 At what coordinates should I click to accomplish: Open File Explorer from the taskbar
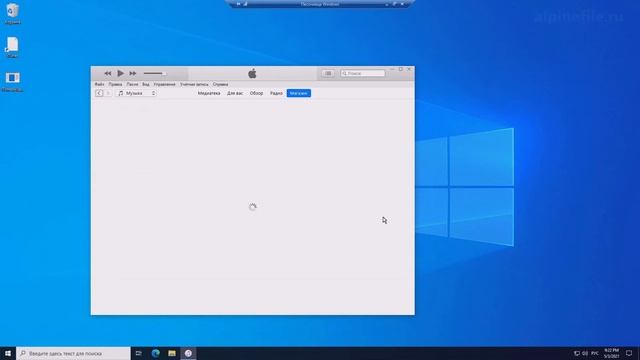click(x=172, y=353)
